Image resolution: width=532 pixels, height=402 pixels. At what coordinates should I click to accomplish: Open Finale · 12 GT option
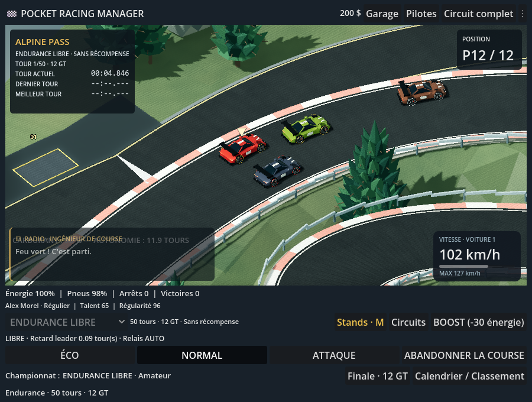(x=378, y=376)
